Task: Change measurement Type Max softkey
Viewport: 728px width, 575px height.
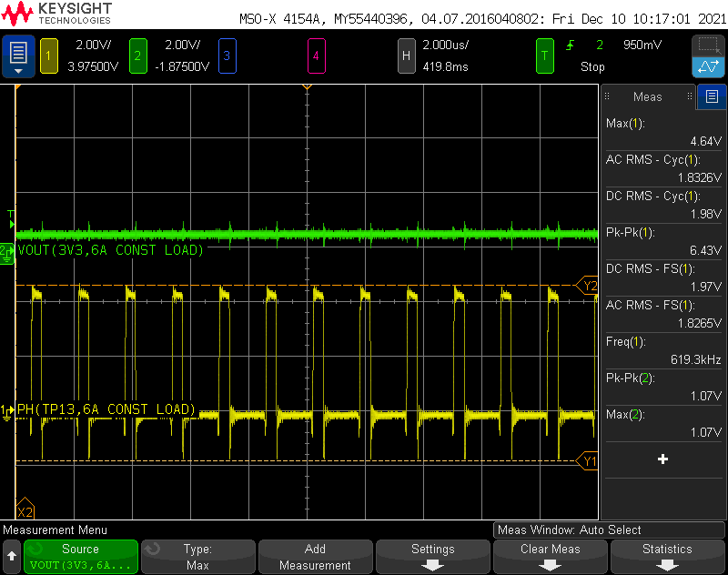Action: (x=197, y=557)
